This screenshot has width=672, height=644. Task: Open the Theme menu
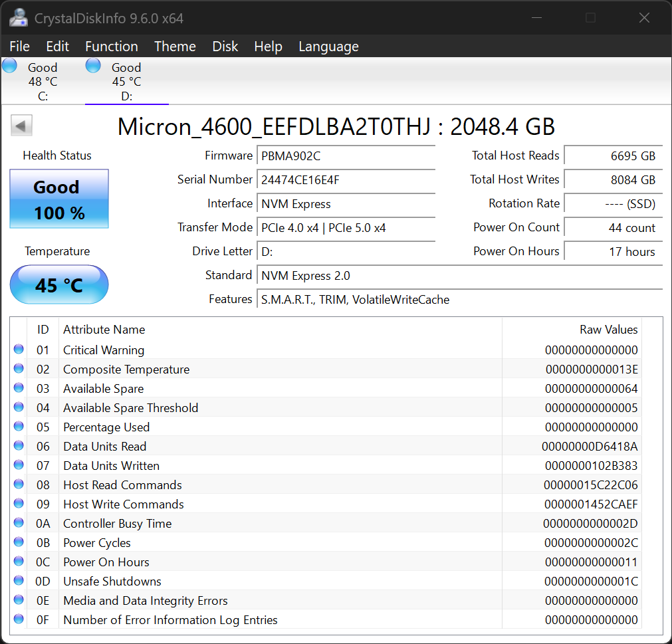click(175, 47)
